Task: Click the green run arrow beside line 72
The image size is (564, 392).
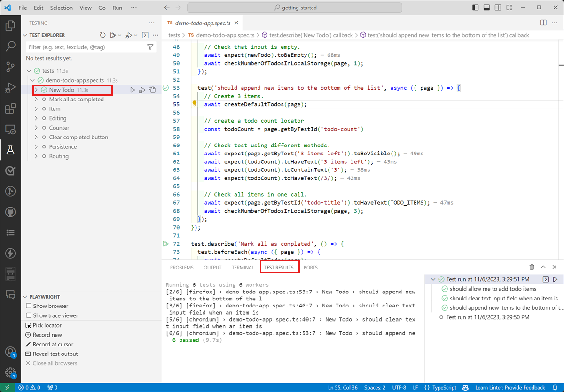Action: pos(165,244)
